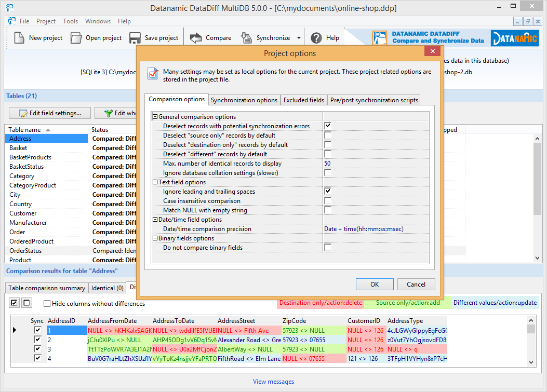This screenshot has height=392, width=547.
Task: Edit Max. number of identical records value
Action: pos(376,163)
